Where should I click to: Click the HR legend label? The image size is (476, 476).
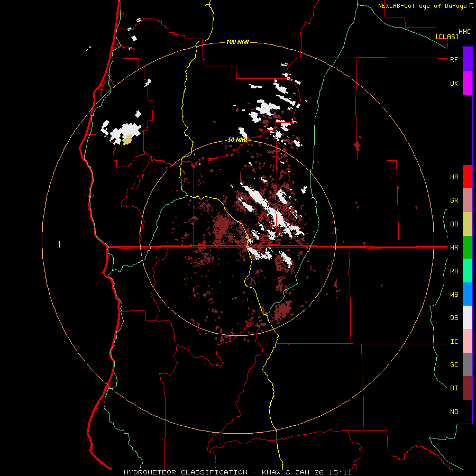[454, 248]
